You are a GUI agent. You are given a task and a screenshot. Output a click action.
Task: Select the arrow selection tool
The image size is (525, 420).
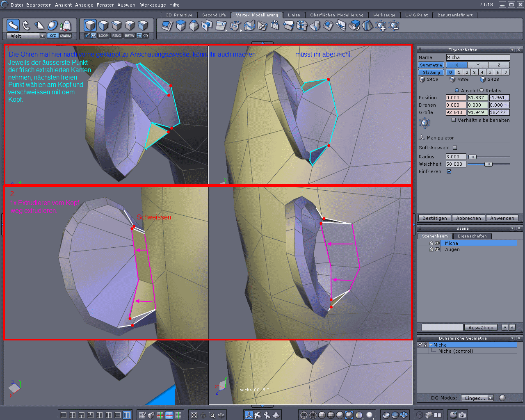pos(13,25)
